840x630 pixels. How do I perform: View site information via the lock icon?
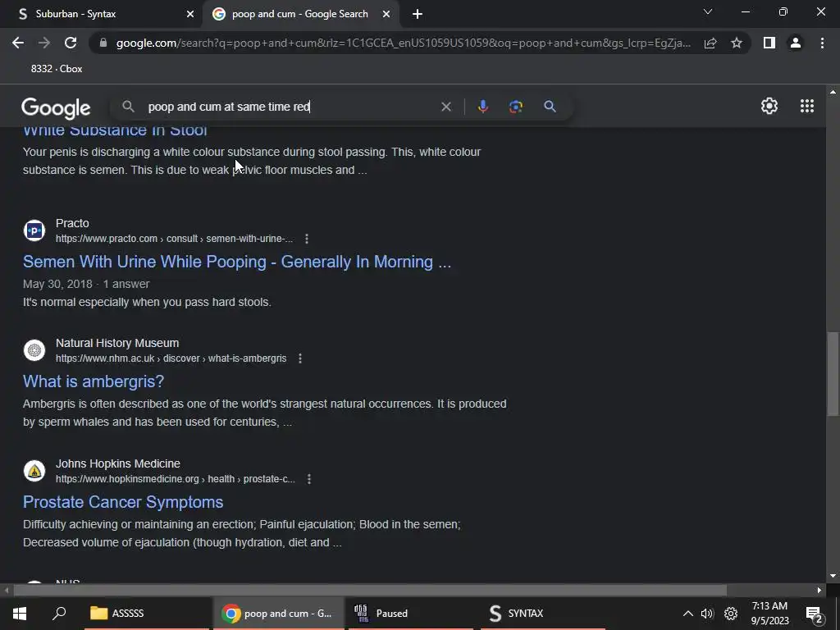103,43
